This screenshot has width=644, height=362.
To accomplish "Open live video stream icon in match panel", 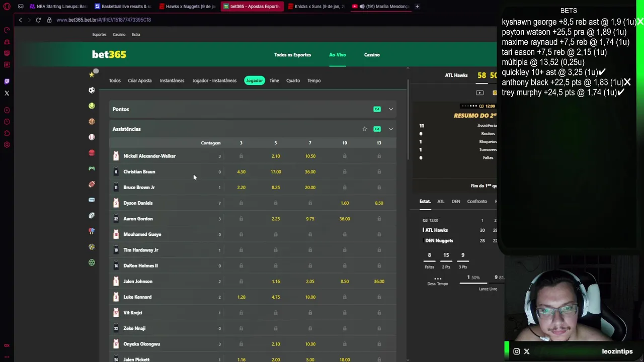I will click(x=479, y=93).
